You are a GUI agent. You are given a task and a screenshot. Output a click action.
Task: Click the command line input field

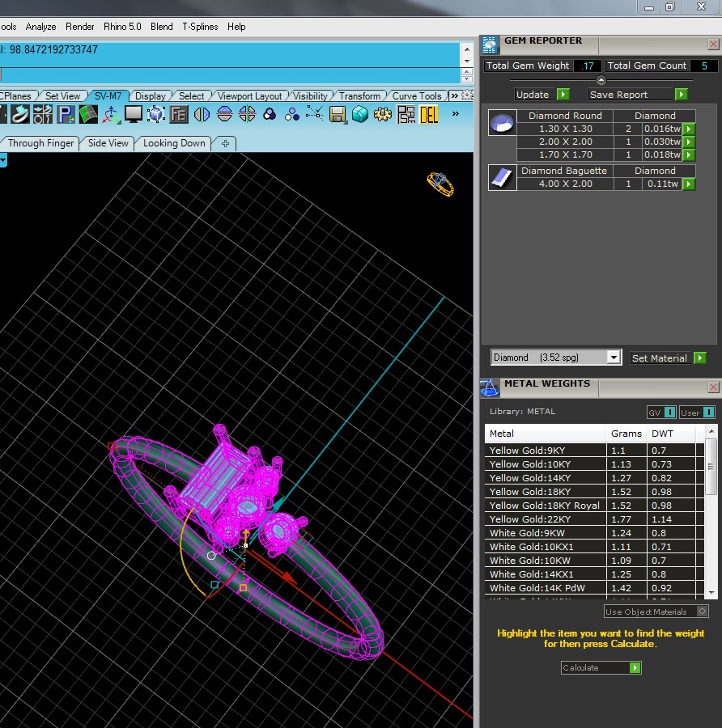230,74
